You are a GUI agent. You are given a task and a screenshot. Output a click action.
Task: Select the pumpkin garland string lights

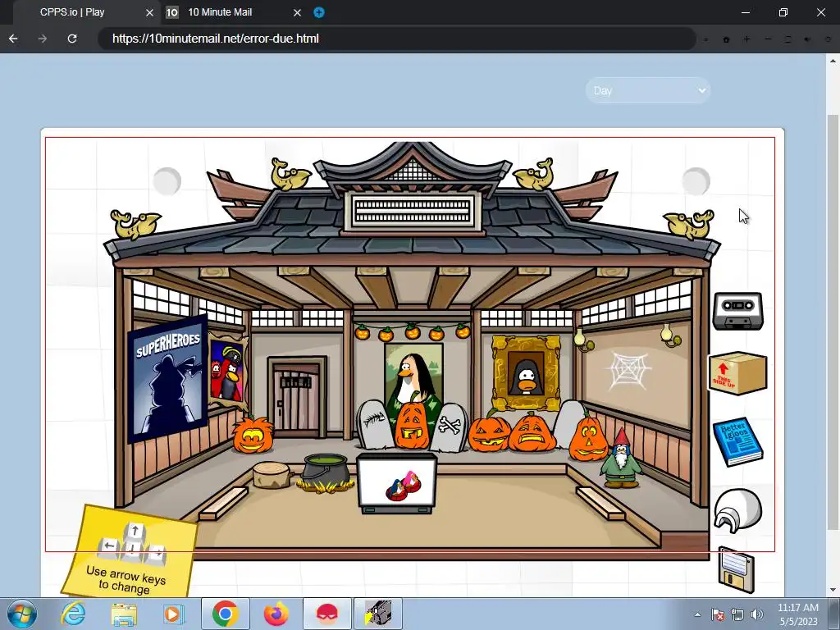coord(412,331)
